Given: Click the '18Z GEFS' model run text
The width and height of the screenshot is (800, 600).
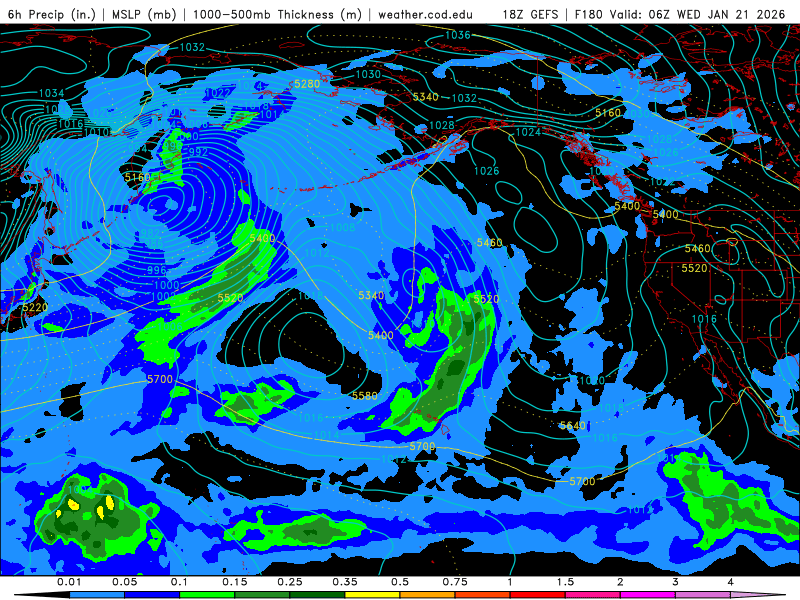Looking at the screenshot, I should click(531, 14).
